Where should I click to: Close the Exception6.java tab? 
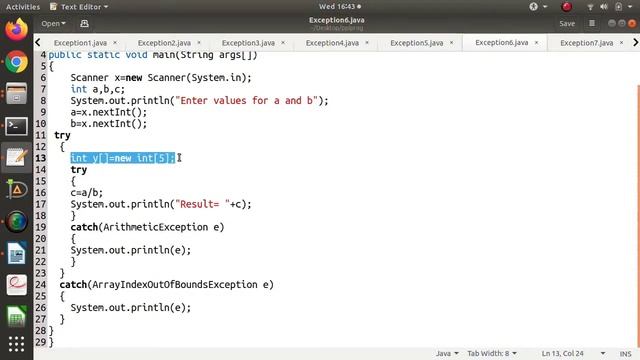point(536,42)
